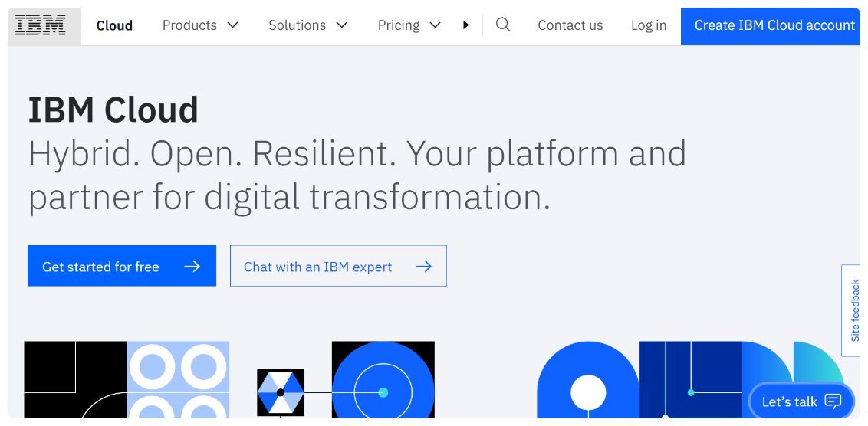Viewport: 868px width, 426px height.
Task: Open the search magnifier icon
Action: point(503,25)
